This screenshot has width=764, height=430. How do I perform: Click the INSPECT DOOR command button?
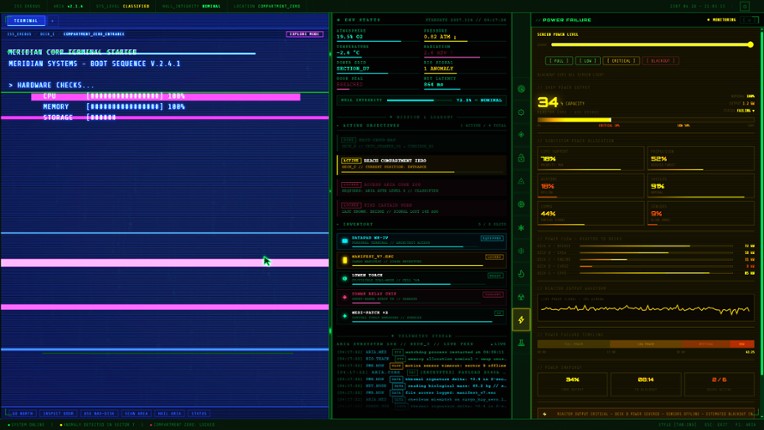(58, 413)
